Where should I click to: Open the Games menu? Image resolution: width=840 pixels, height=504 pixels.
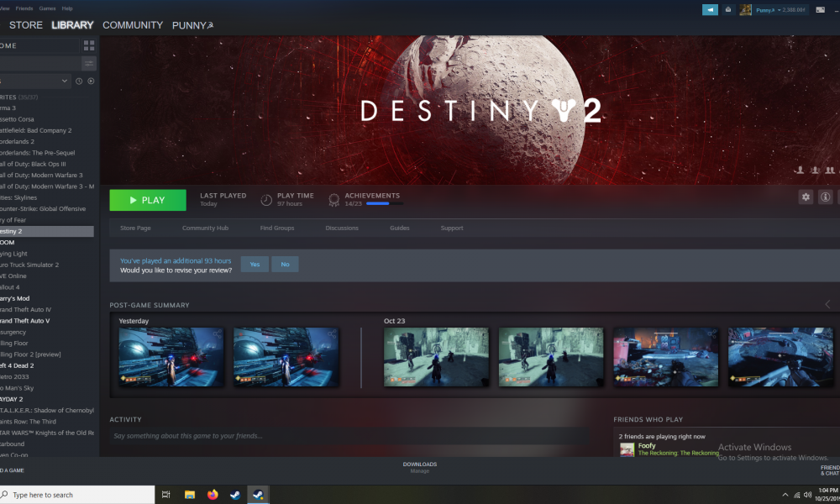[x=47, y=8]
